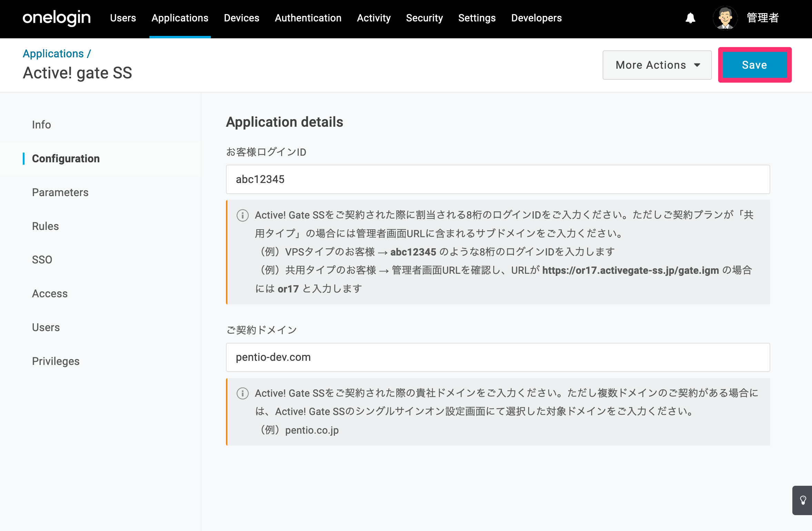The height and width of the screenshot is (531, 812).
Task: Open the Devices menu
Action: [241, 18]
